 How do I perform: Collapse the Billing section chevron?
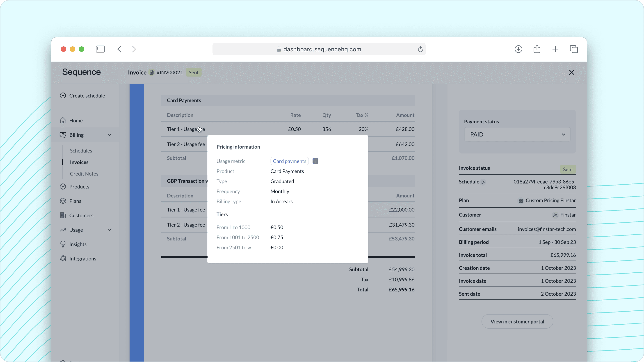[110, 135]
